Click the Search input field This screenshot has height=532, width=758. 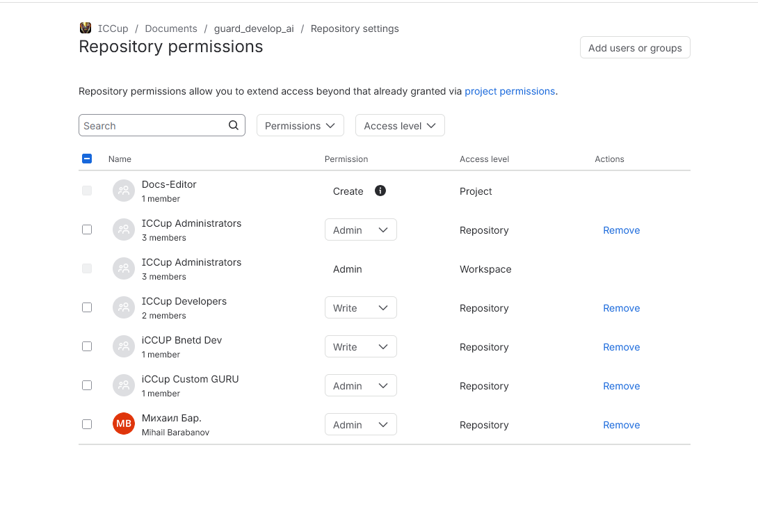click(x=162, y=125)
